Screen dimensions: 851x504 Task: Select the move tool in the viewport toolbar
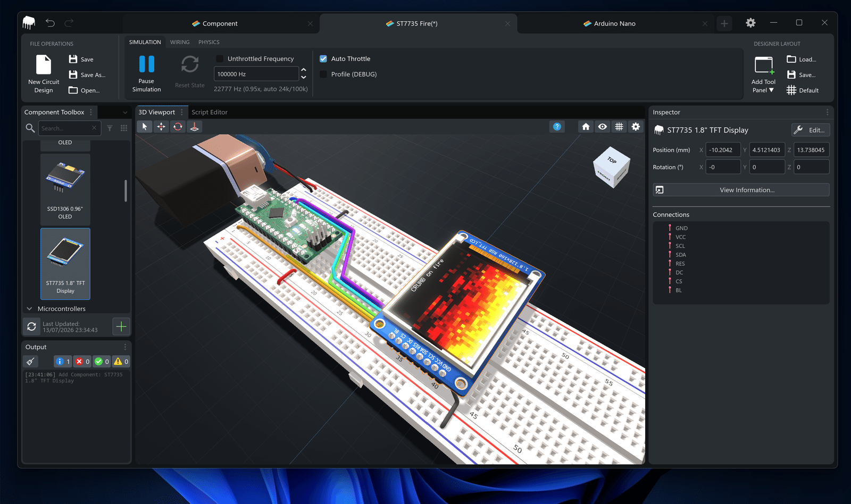(161, 127)
